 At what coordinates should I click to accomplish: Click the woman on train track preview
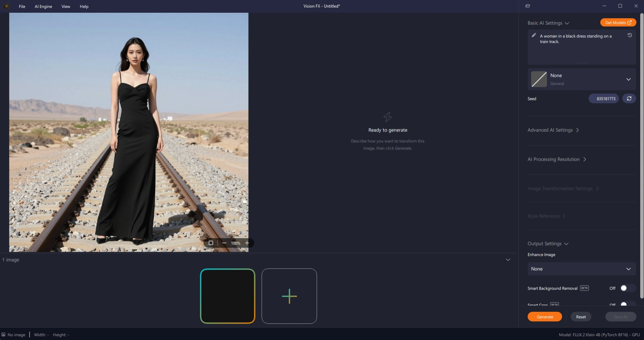pos(129,132)
